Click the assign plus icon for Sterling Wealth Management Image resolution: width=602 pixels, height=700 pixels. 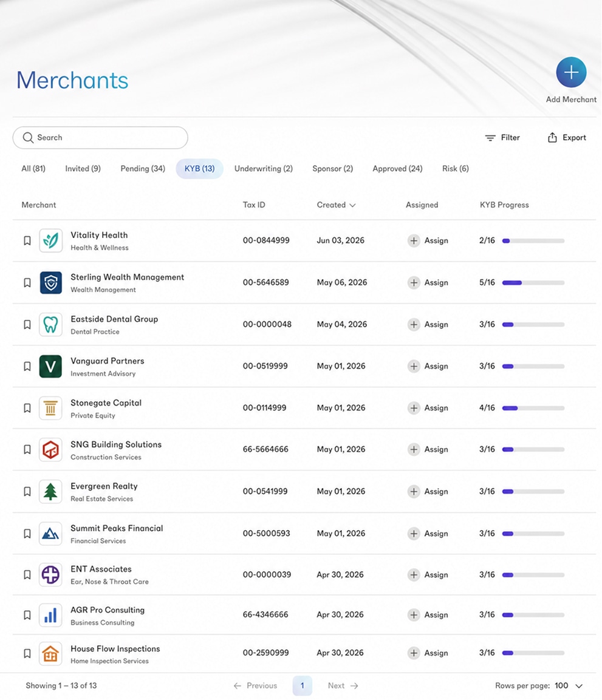tap(414, 282)
